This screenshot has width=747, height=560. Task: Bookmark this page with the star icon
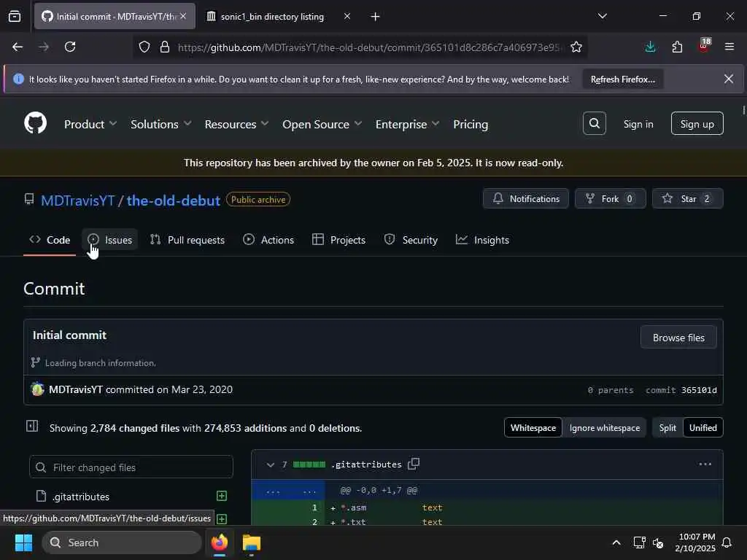pos(576,47)
